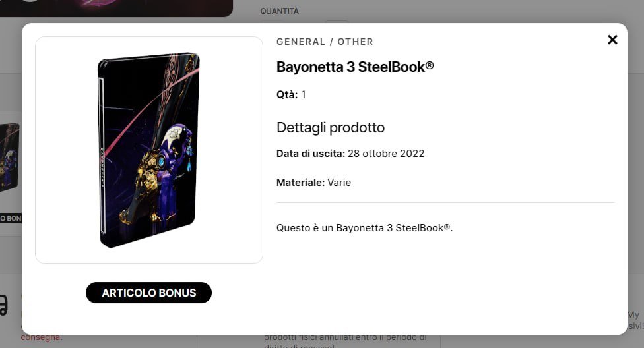This screenshot has width=644, height=348.
Task: Click the QUANTITÀ label behind the popup
Action: pyautogui.click(x=279, y=11)
